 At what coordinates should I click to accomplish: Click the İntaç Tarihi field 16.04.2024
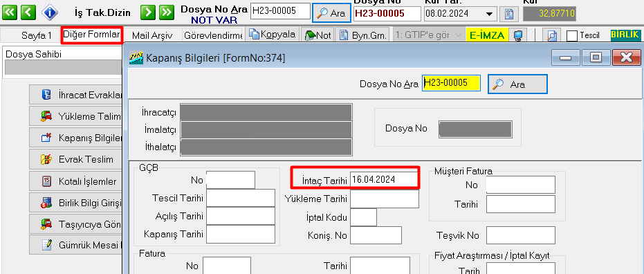coord(384,180)
